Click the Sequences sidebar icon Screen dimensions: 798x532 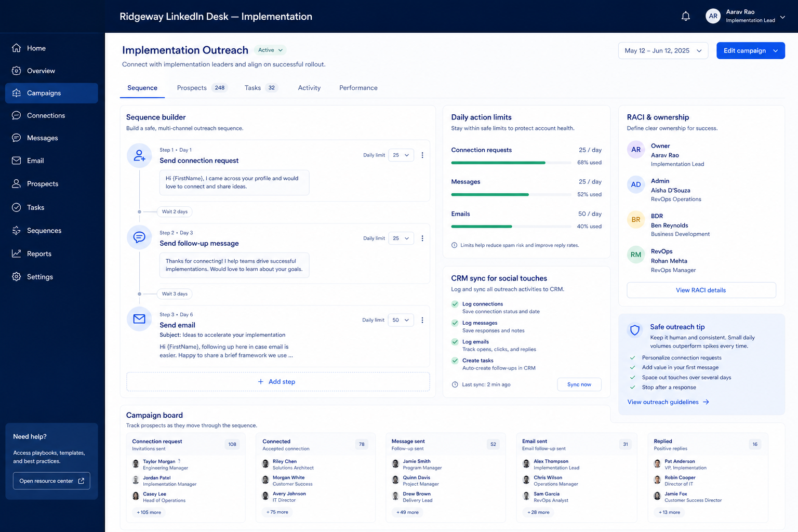17,230
